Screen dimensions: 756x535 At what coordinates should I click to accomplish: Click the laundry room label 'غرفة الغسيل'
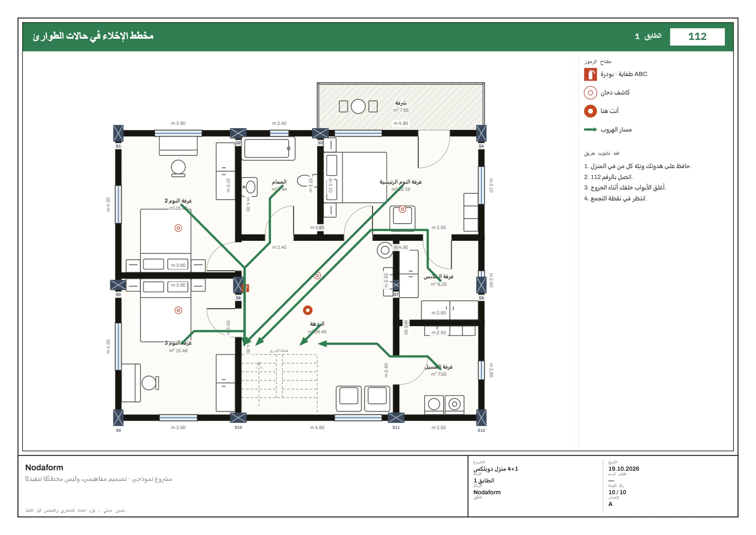(x=438, y=367)
